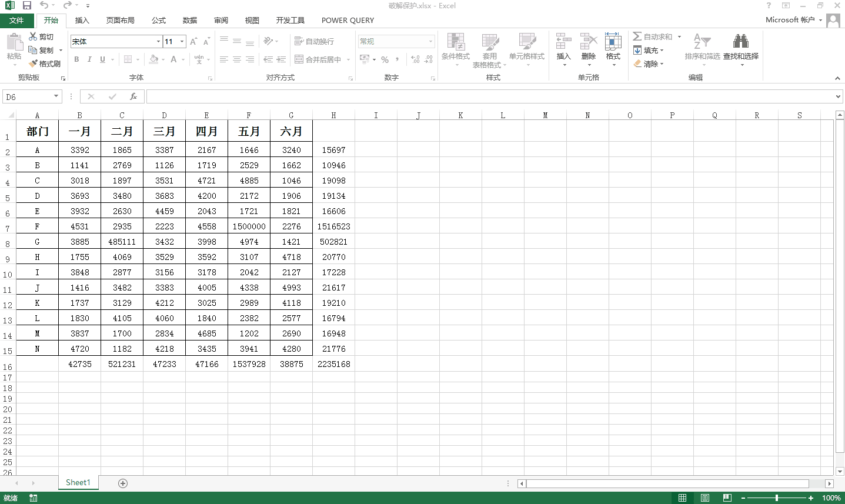The height and width of the screenshot is (504, 845).
Task: Toggle bold formatting
Action: pyautogui.click(x=76, y=59)
